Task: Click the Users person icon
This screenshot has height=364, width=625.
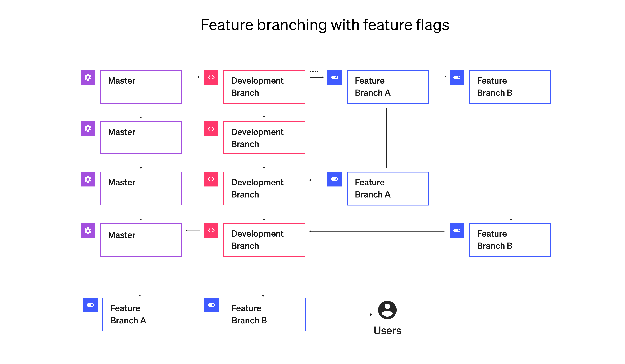Action: [387, 310]
